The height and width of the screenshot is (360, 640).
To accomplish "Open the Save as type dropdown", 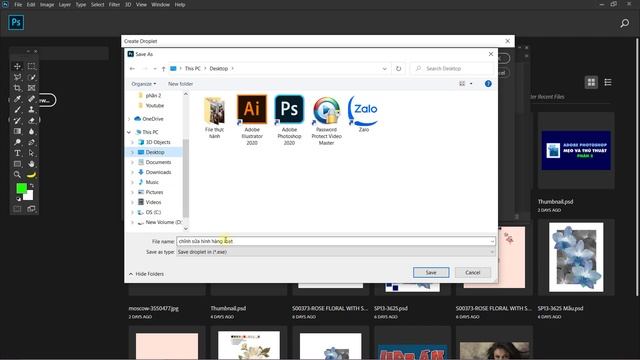I will click(x=336, y=252).
